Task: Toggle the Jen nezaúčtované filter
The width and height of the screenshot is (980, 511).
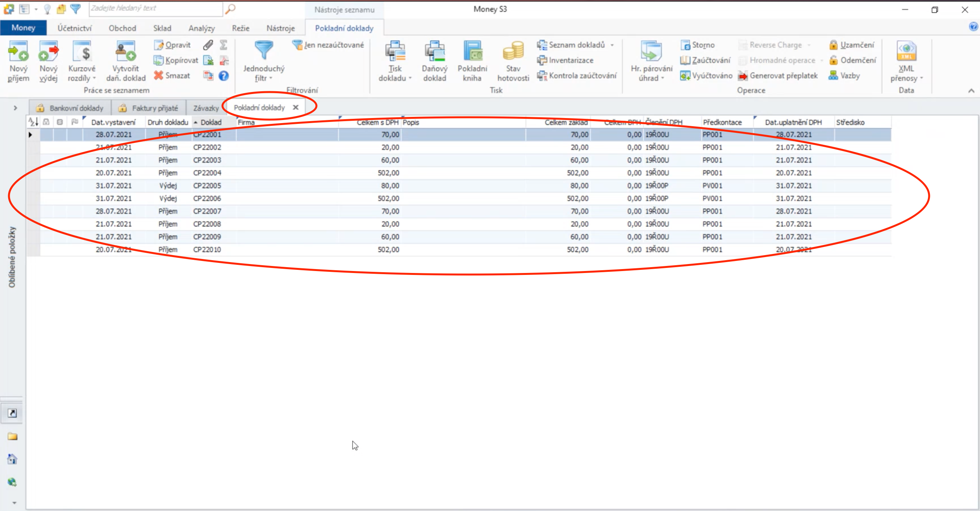Action: pyautogui.click(x=328, y=45)
